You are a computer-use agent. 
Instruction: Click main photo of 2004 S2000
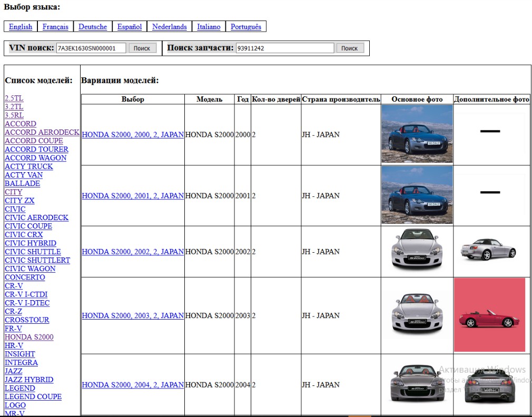[x=417, y=384]
